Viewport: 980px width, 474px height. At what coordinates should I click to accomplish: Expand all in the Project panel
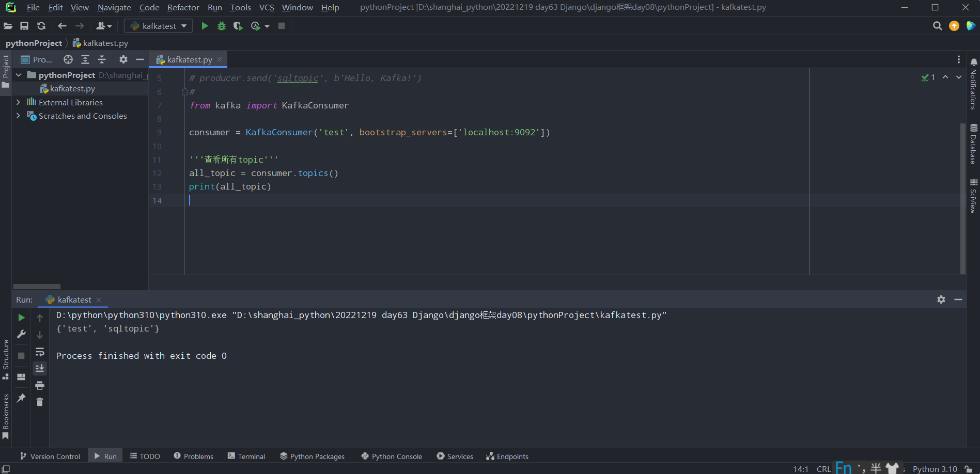coord(85,59)
